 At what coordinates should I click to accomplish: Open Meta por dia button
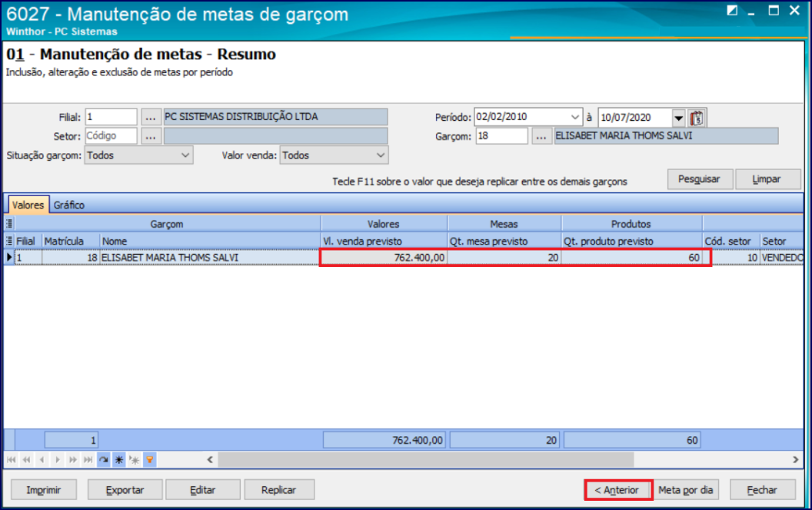click(686, 490)
